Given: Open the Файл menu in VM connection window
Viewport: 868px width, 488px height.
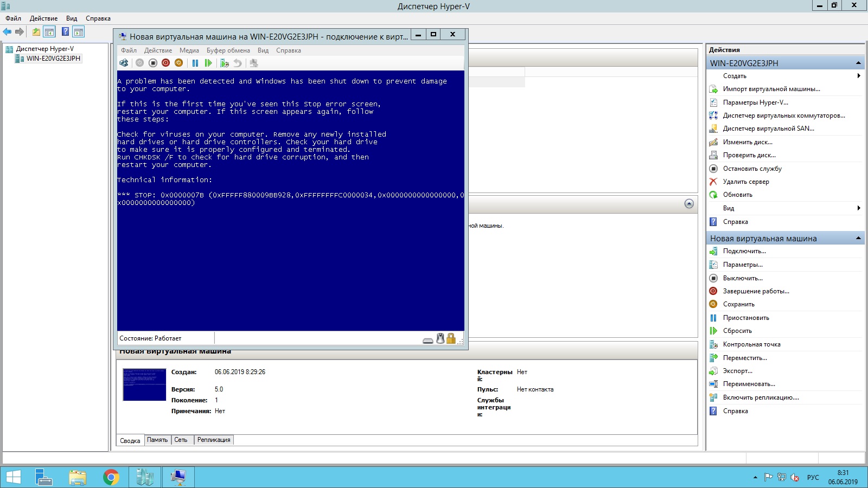Looking at the screenshot, I should click(129, 50).
